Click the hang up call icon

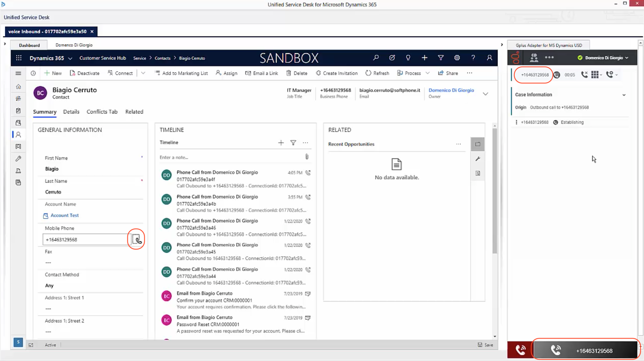[584, 75]
